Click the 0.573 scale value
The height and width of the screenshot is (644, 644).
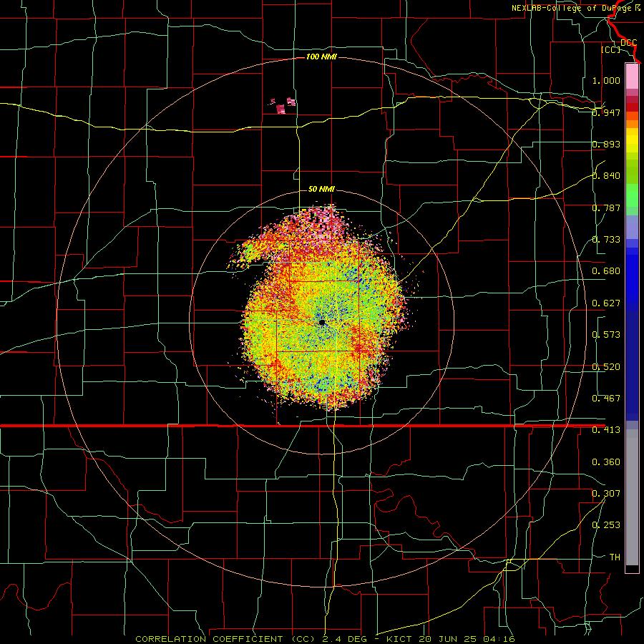606,335
